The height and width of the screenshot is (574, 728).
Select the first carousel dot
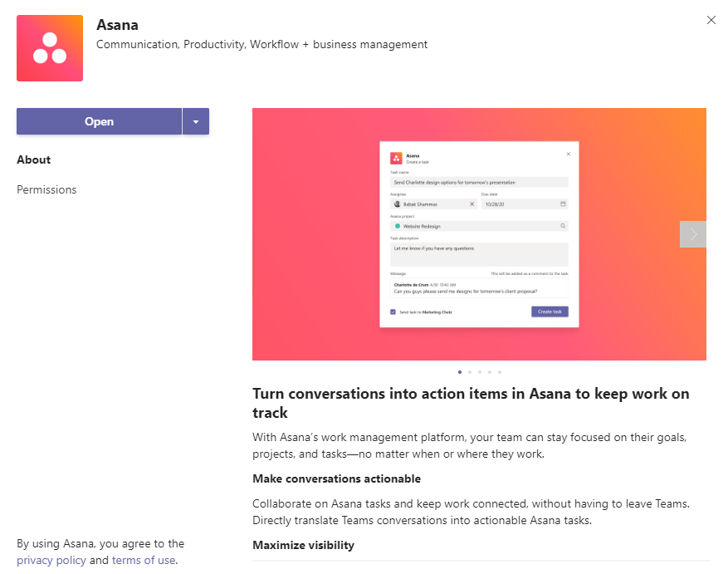pos(460,372)
